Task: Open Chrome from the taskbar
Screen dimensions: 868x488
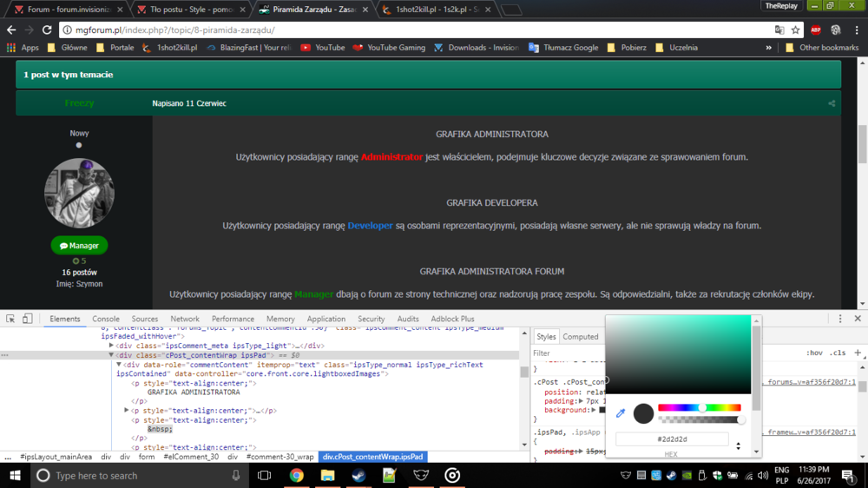Action: click(296, 475)
